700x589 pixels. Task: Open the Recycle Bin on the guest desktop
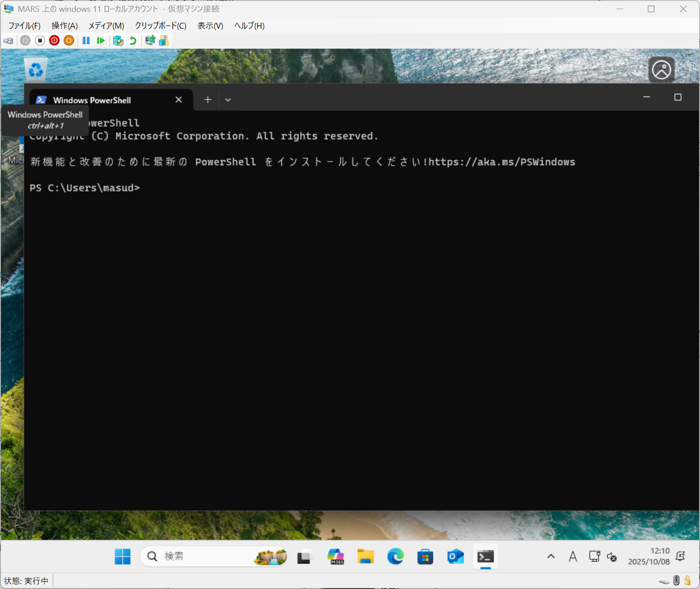point(35,70)
